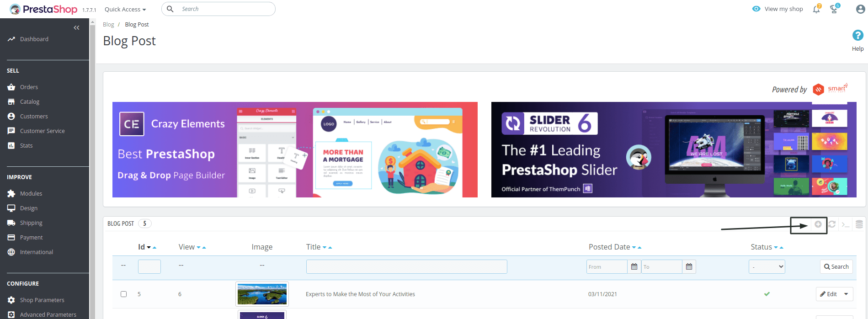
Task: Open the user profile avatar icon
Action: tap(860, 9)
